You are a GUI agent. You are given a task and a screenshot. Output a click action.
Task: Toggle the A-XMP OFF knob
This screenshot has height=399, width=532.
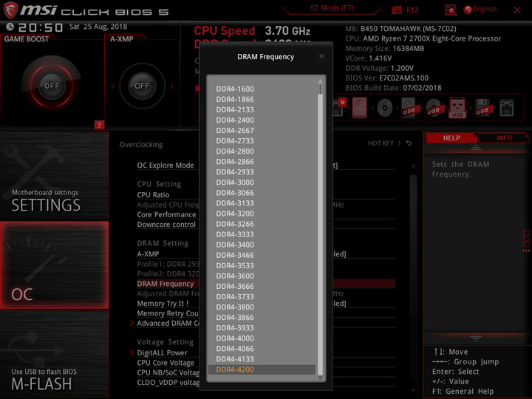[x=142, y=86]
